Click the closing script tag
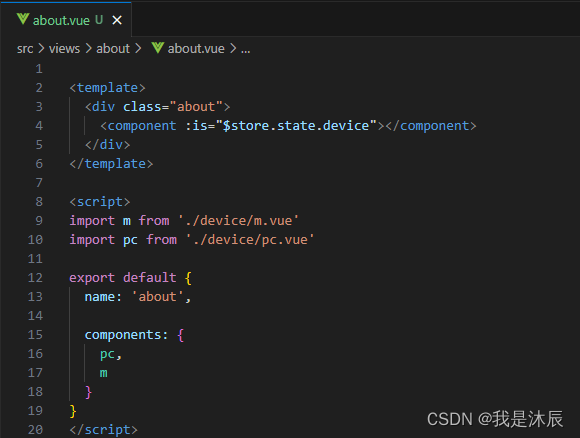 coord(103,429)
